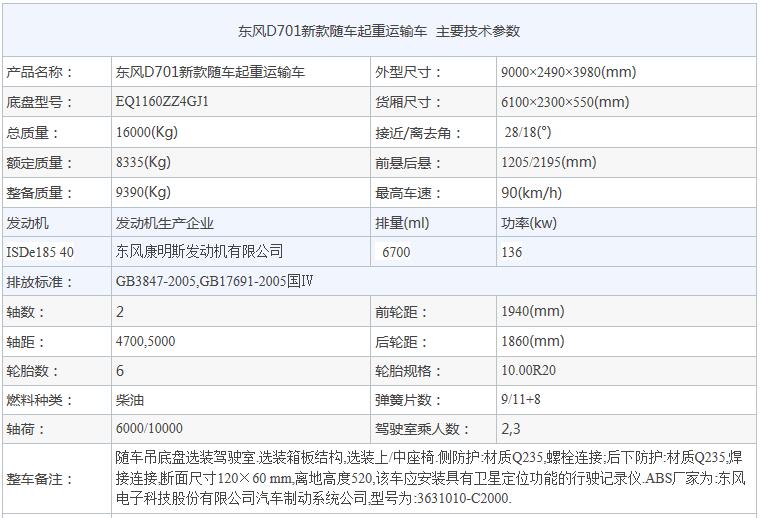Click the tire specification 10.00R20
Screen dimensions: 760x518
tap(528, 370)
